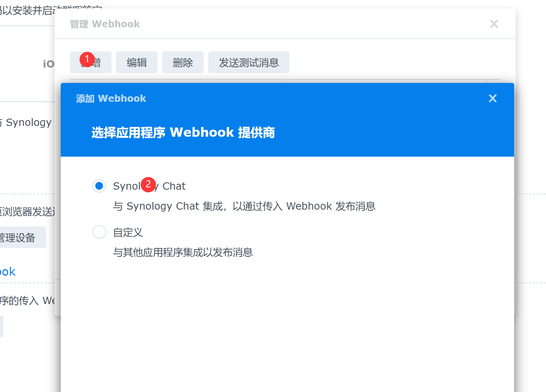Click the 管理 Webhook window title

tap(105, 24)
